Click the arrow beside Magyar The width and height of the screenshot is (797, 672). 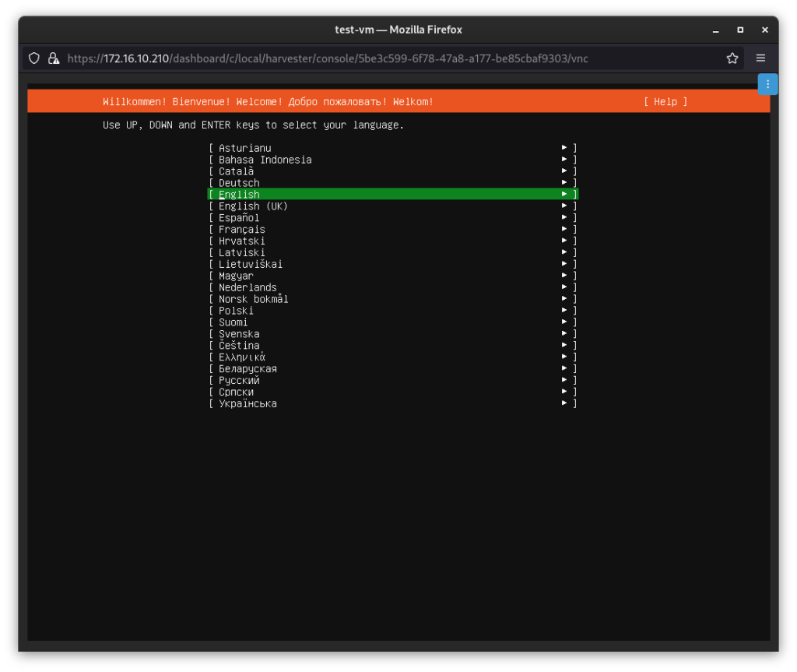[x=564, y=275]
